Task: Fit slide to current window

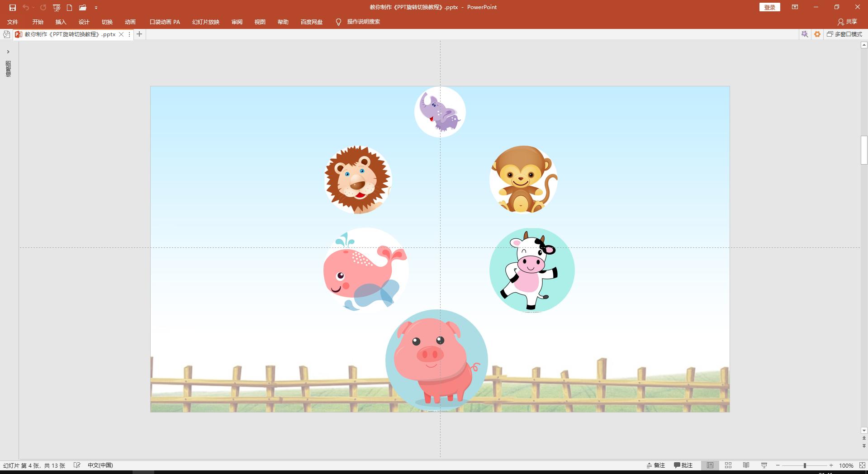Action: coord(862,465)
